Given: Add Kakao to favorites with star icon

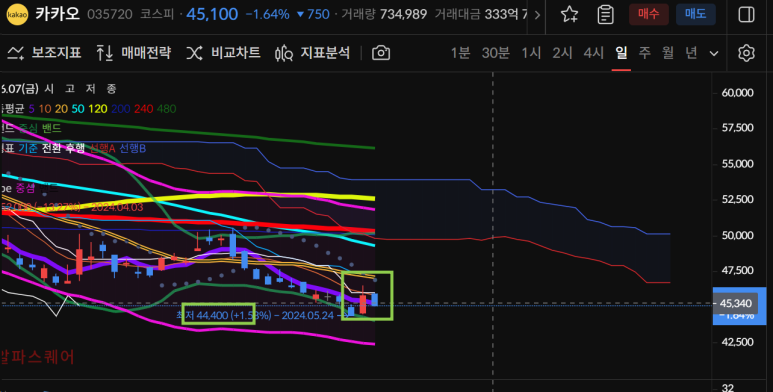Looking at the screenshot, I should click(569, 14).
